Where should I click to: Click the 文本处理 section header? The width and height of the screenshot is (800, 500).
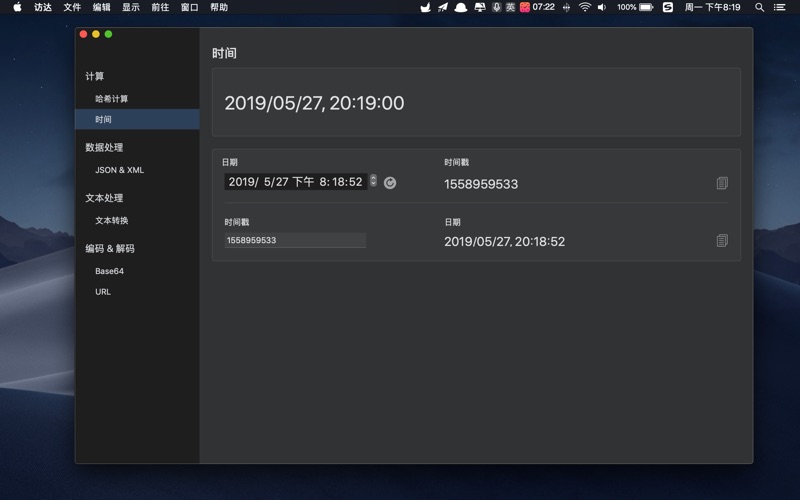[x=104, y=197]
